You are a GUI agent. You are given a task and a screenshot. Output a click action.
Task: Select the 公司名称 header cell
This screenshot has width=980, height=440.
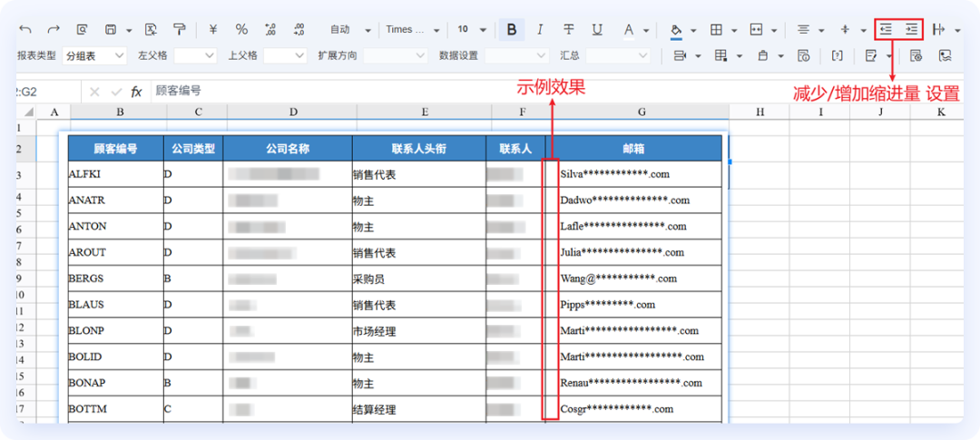(x=288, y=149)
